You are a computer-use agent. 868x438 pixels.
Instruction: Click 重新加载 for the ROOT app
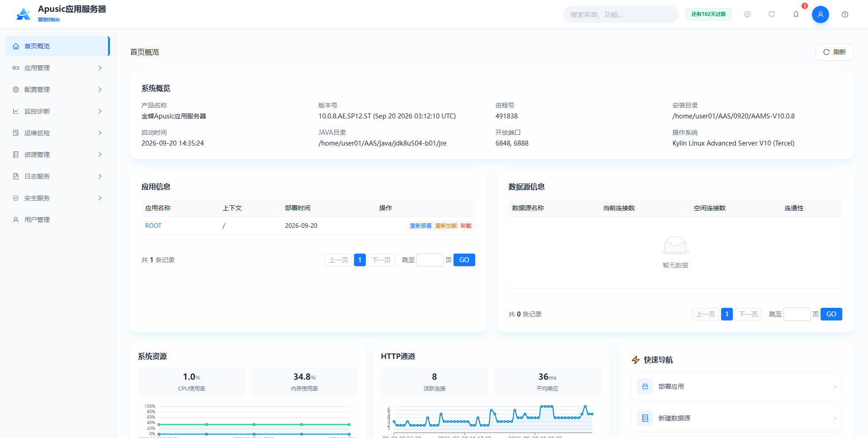(446, 226)
